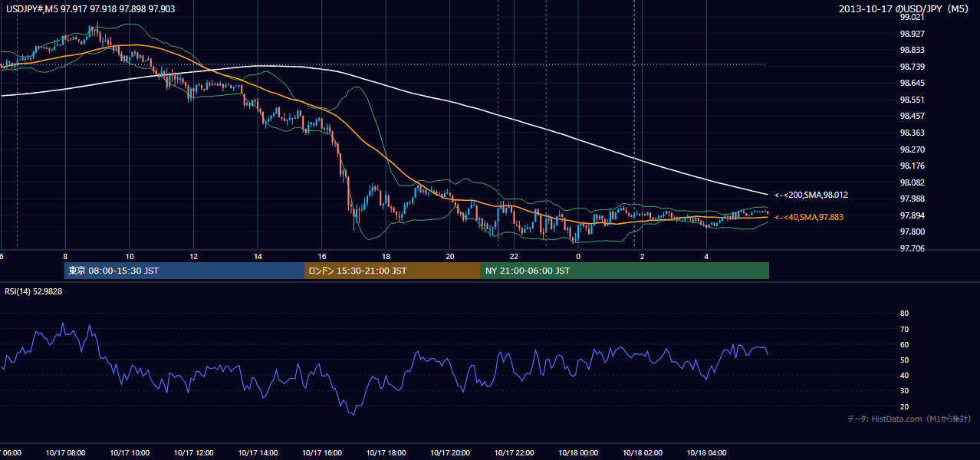Select the London 15:30-21:00 JST session bar
This screenshot has width=980, height=460.
click(393, 271)
